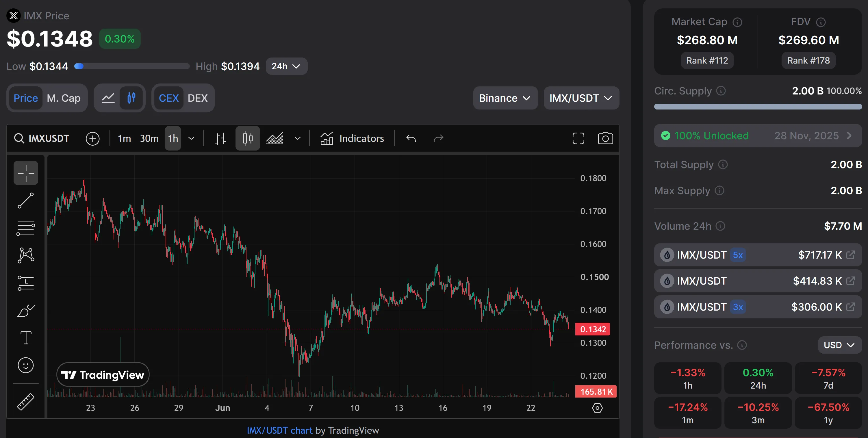Click the circulating supply progress bar
Screen dimensions: 868x438
[x=758, y=107]
